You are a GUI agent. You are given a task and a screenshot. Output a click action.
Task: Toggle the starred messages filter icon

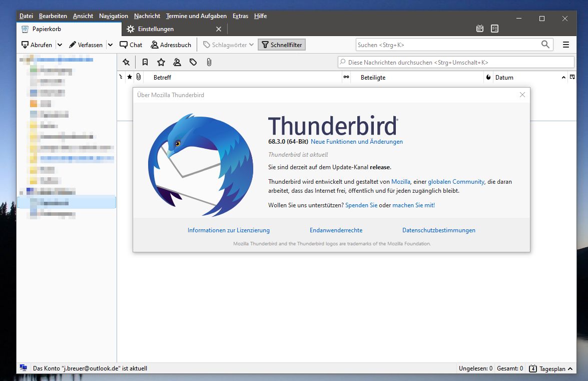(161, 62)
